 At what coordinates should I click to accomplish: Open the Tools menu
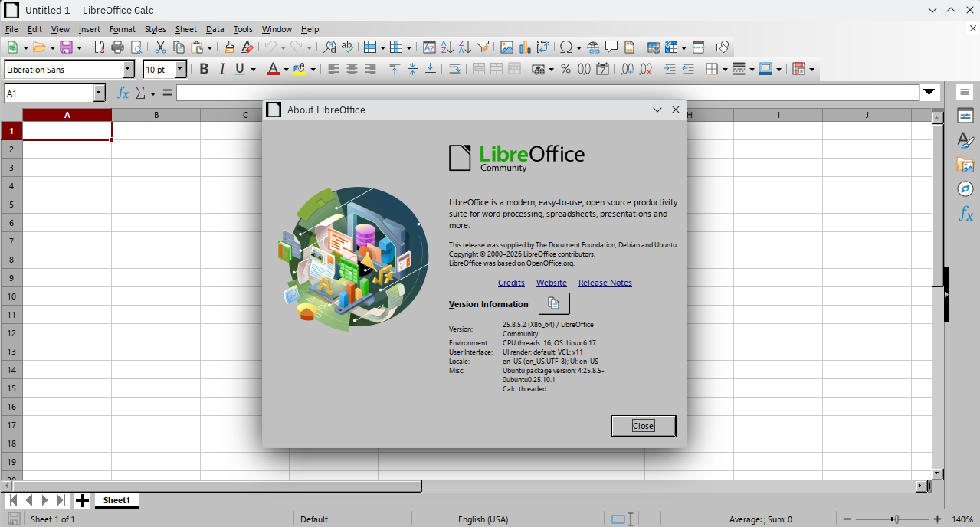coord(243,29)
